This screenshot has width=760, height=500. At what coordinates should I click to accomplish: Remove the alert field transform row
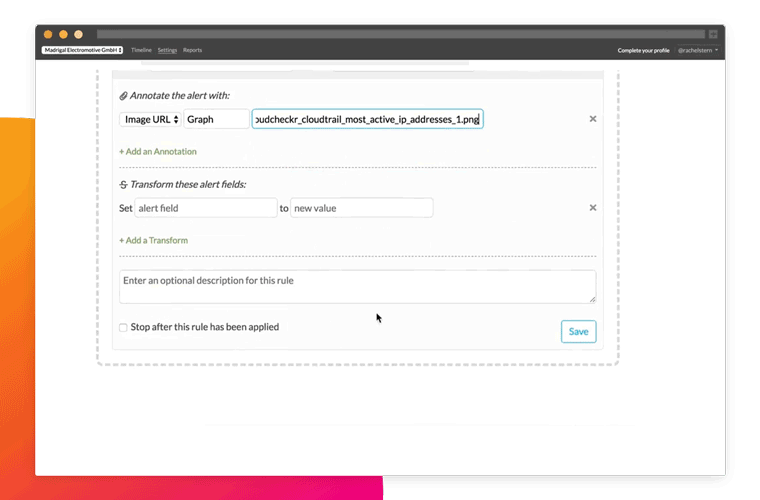[592, 208]
